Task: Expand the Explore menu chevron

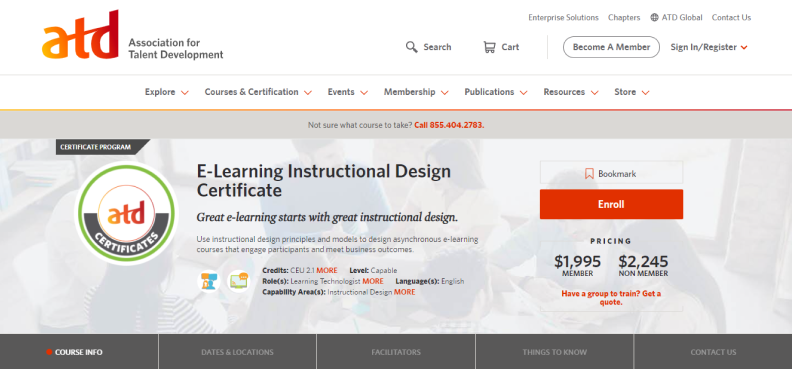Action: 184,93
